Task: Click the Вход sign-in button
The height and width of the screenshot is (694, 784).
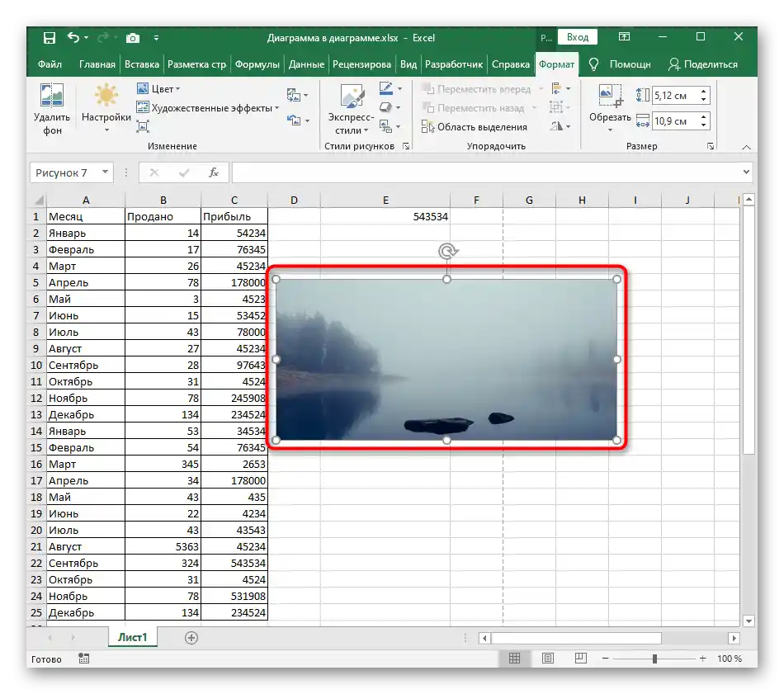Action: tap(578, 37)
